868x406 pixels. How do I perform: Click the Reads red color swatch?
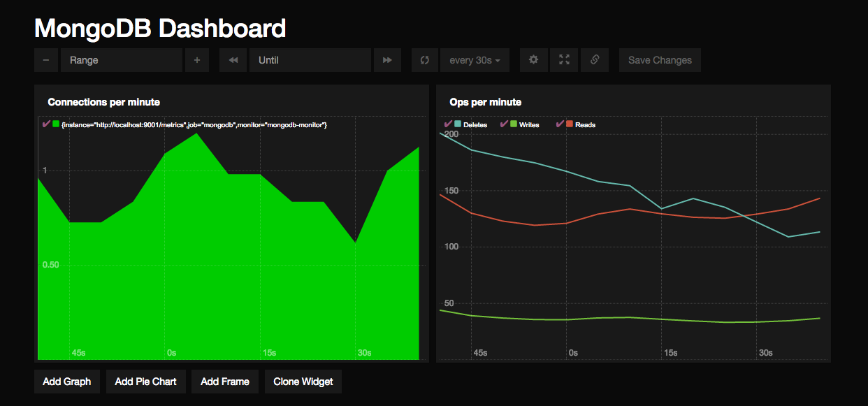click(570, 124)
